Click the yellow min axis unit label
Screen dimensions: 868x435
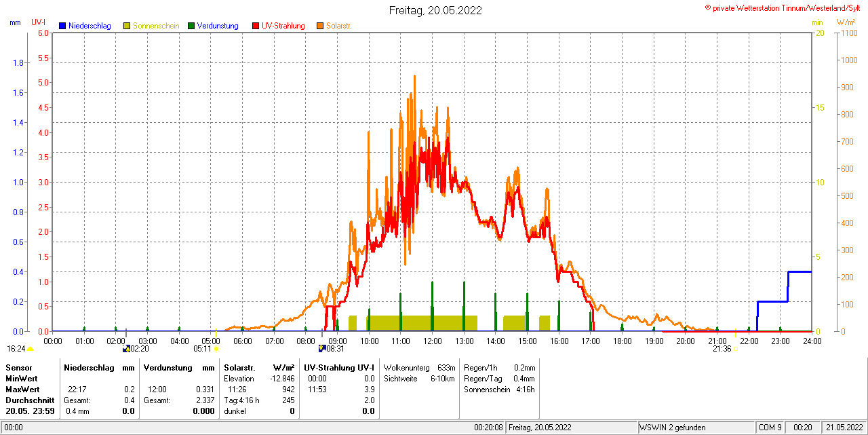click(x=817, y=22)
